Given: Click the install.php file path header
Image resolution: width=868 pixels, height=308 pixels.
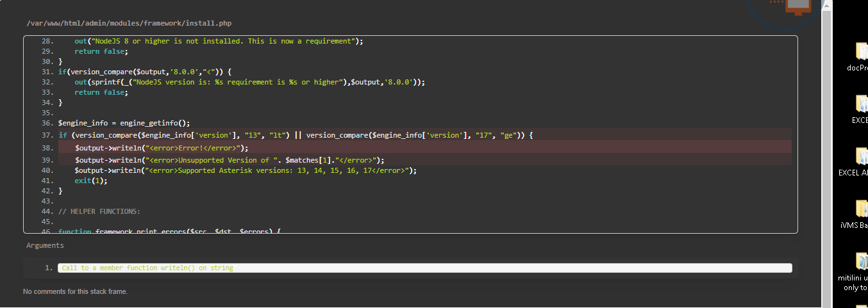Looking at the screenshot, I should pyautogui.click(x=129, y=23).
